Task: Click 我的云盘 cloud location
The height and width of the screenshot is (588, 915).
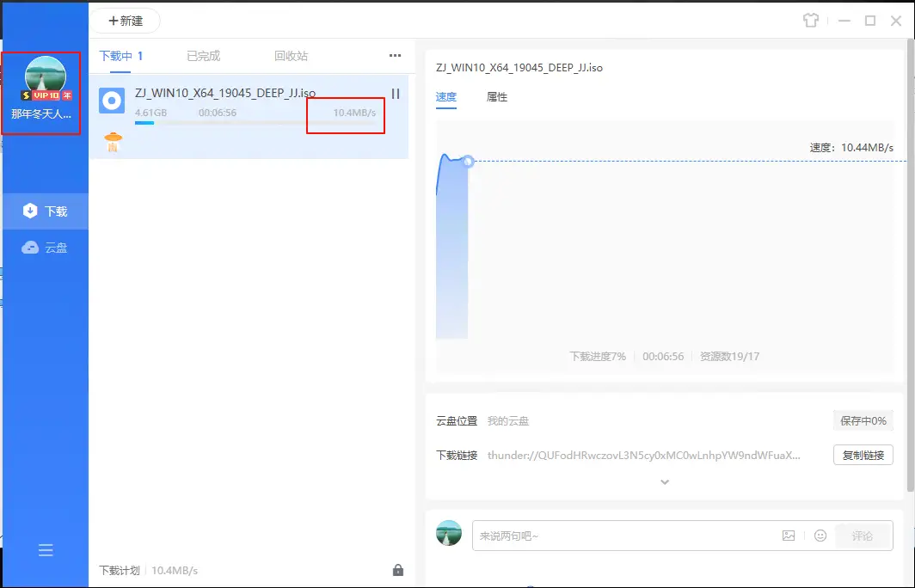Action: pyautogui.click(x=507, y=420)
